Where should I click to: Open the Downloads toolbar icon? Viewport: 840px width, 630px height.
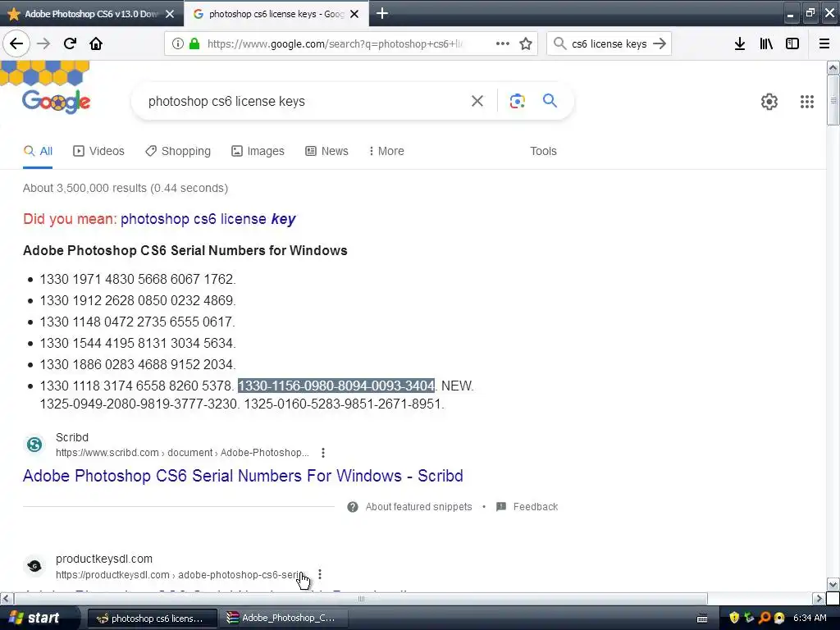tap(740, 43)
